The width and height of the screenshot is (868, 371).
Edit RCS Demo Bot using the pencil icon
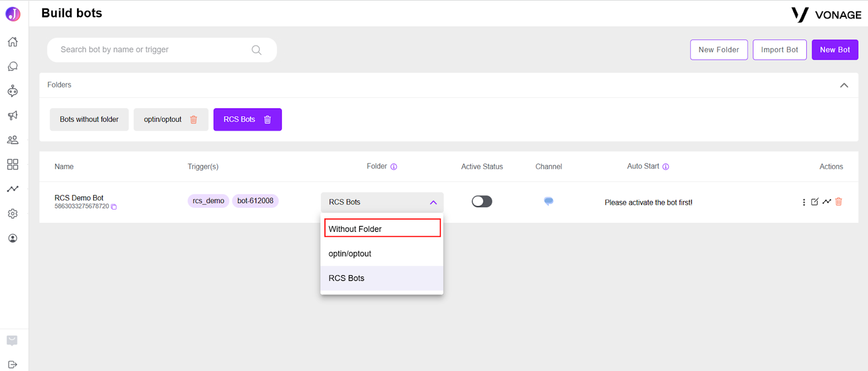tap(814, 202)
